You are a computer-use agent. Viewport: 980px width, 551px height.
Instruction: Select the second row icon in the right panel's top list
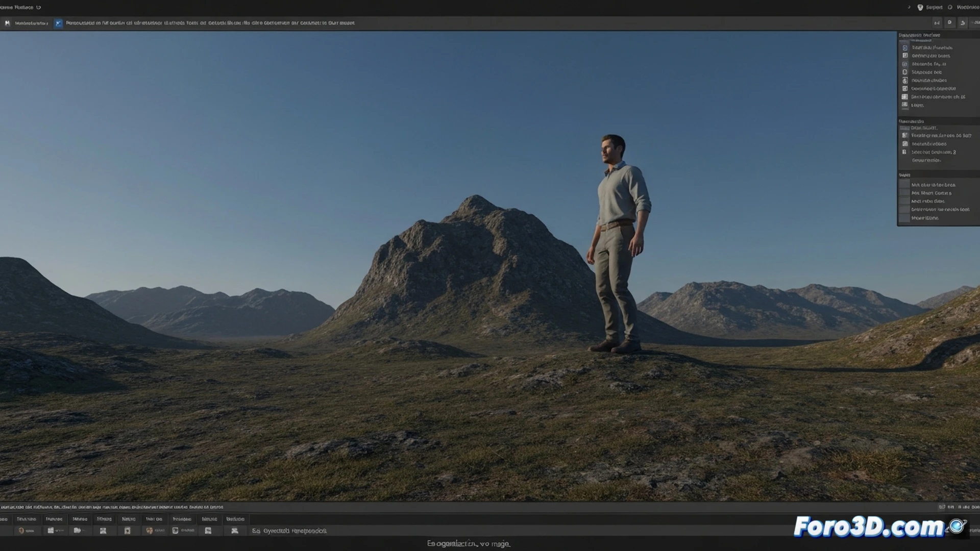click(905, 56)
